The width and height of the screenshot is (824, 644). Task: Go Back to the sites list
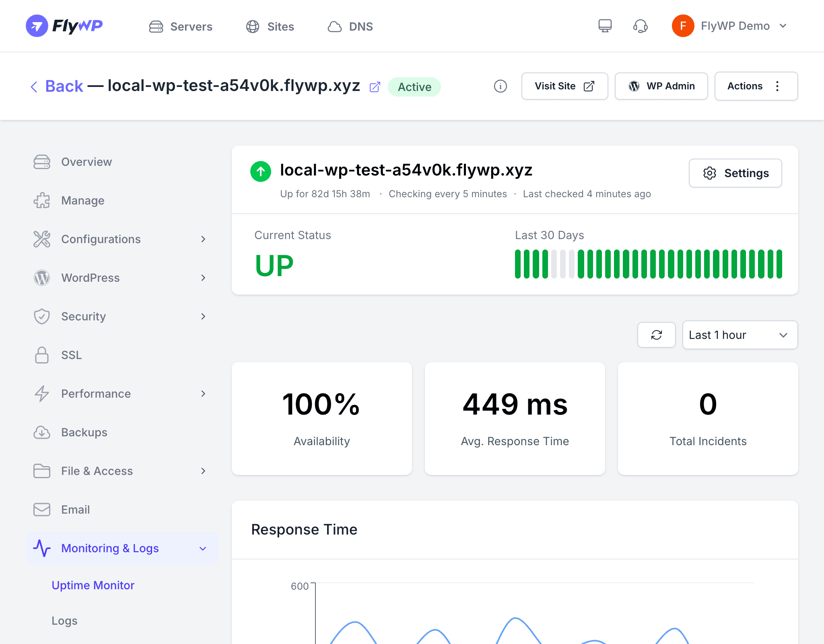click(57, 86)
